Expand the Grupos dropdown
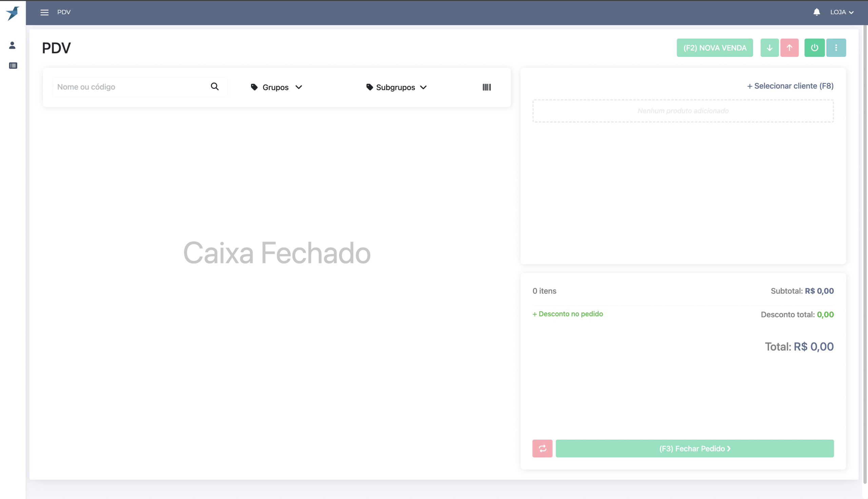This screenshot has width=868, height=499. coord(277,87)
